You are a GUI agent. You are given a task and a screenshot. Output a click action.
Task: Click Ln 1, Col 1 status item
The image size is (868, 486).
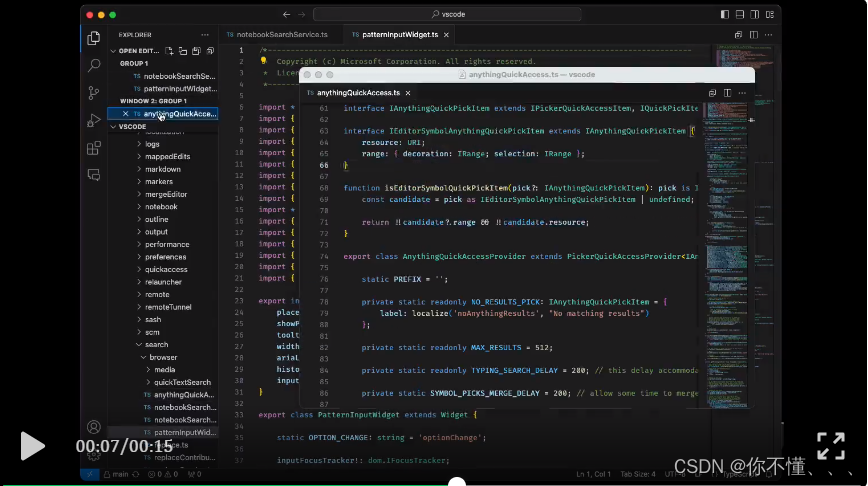pyautogui.click(x=593, y=474)
